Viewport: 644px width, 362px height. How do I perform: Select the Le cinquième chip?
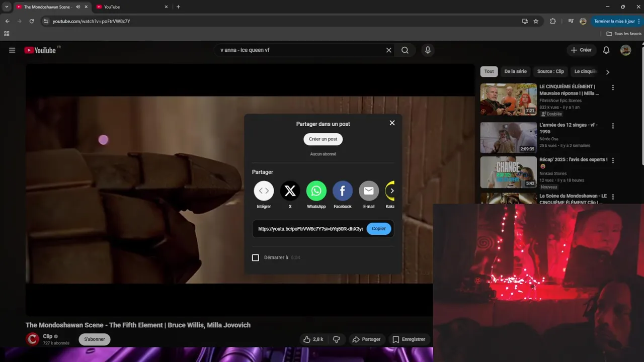point(585,71)
